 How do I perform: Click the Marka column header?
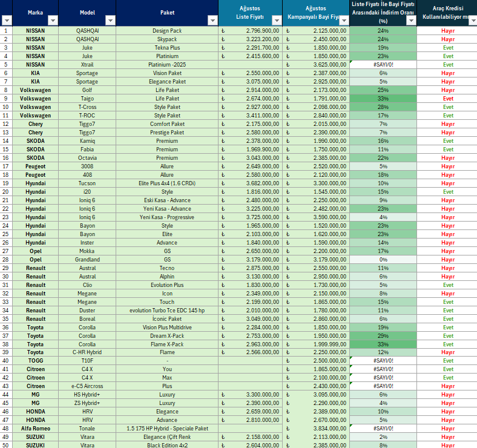(35, 13)
